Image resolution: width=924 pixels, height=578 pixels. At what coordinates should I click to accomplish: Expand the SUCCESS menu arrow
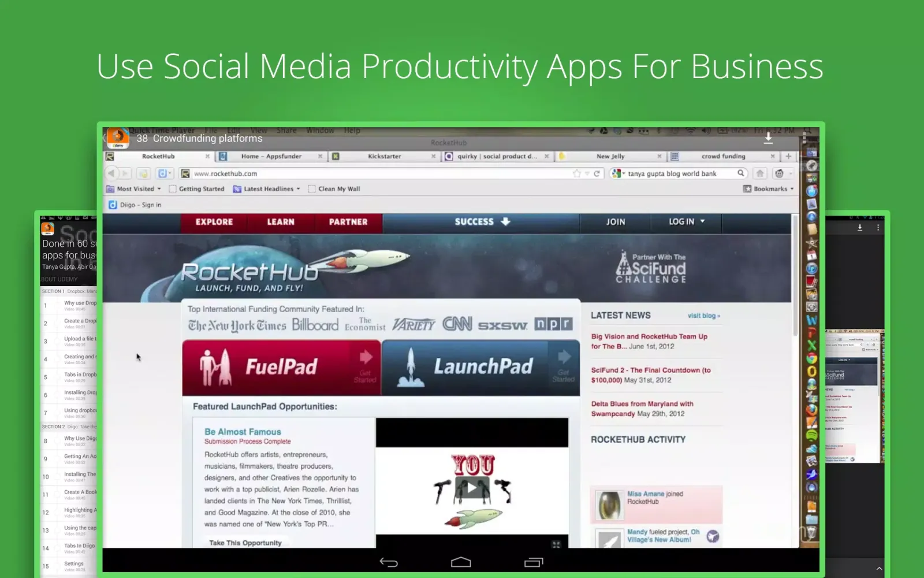[505, 222]
